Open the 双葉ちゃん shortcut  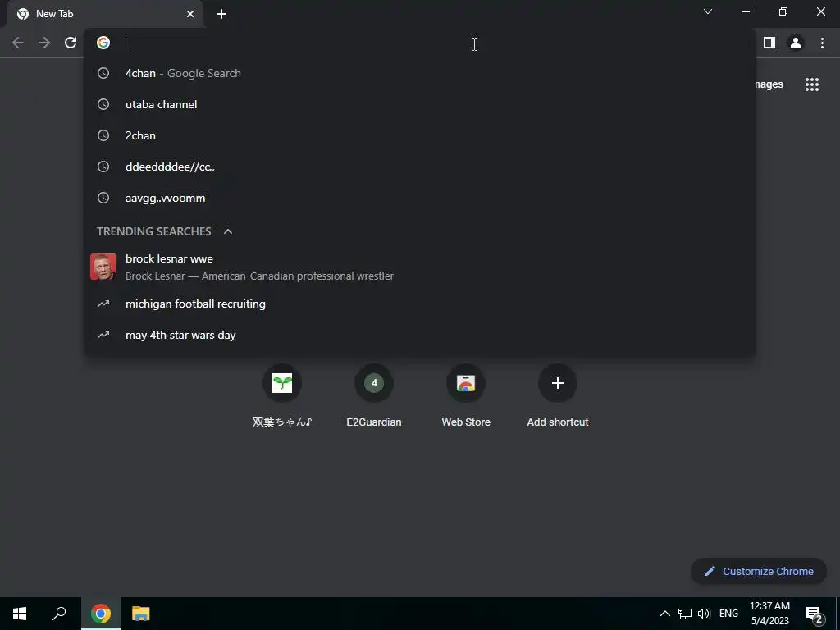(282, 395)
